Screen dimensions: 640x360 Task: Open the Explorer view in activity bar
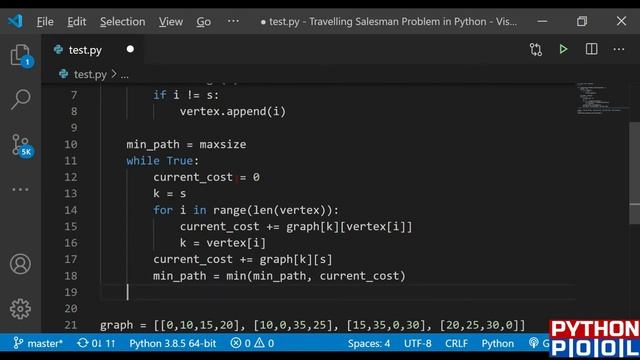coord(20,55)
